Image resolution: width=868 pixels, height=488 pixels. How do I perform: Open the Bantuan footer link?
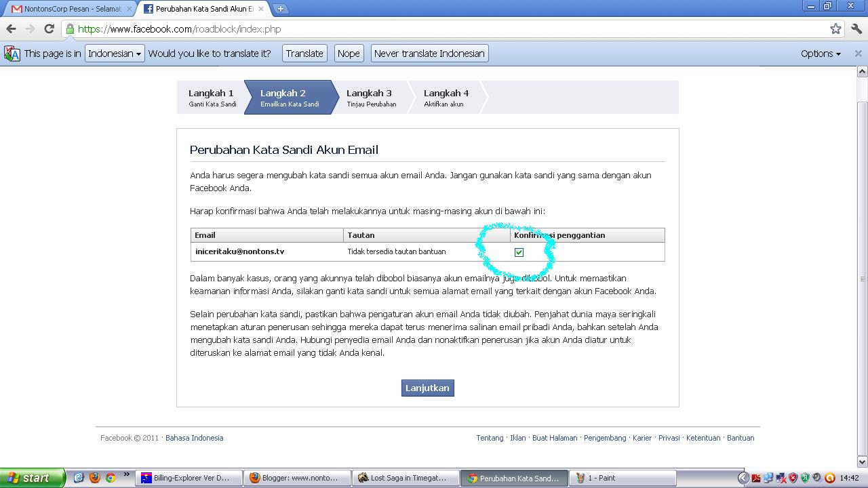pos(741,438)
